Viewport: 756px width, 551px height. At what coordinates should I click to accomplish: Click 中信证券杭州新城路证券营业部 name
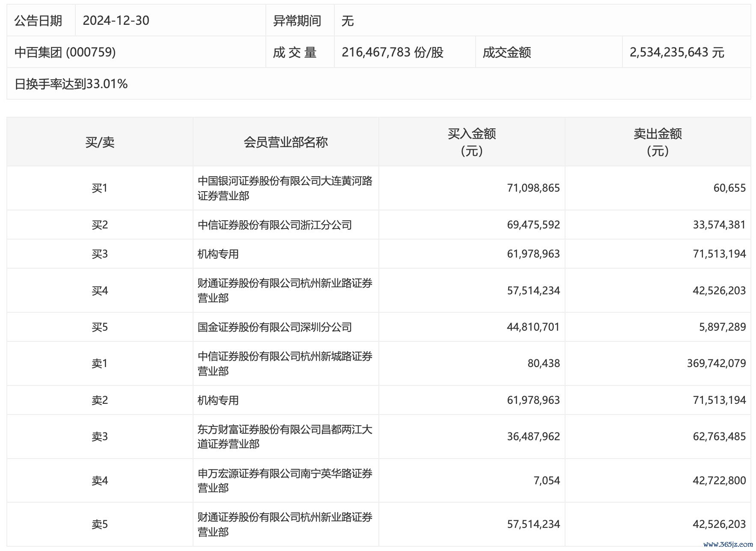285,363
